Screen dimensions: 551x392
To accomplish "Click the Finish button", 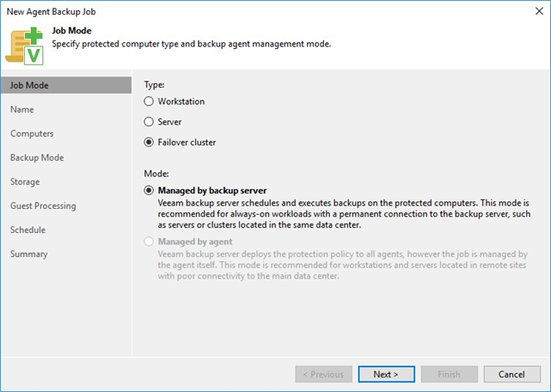I will pos(447,374).
